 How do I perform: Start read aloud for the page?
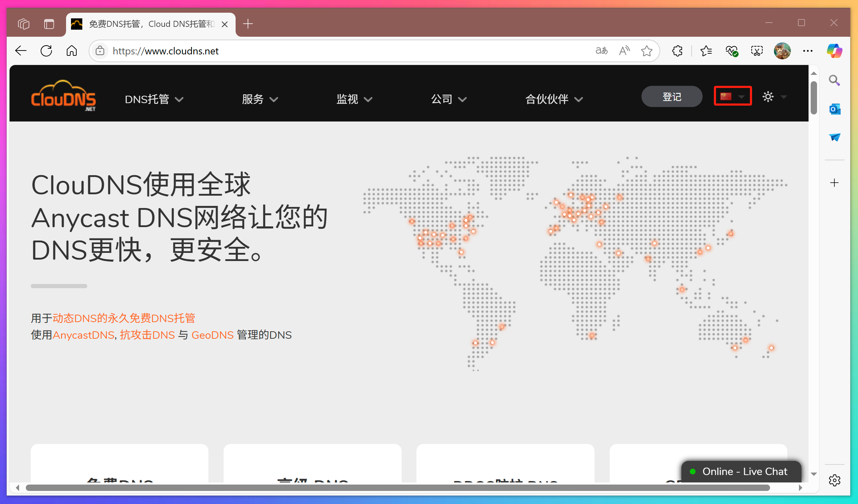(x=624, y=51)
